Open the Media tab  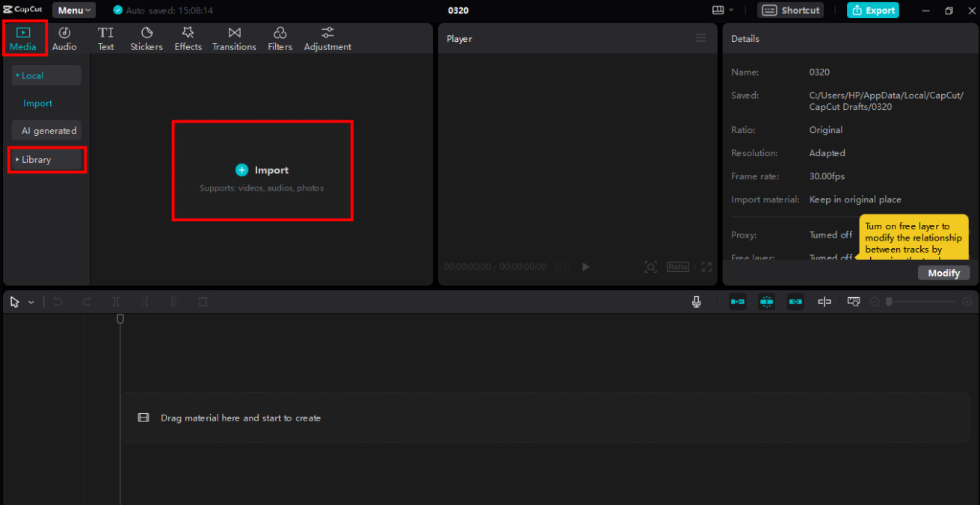click(23, 39)
